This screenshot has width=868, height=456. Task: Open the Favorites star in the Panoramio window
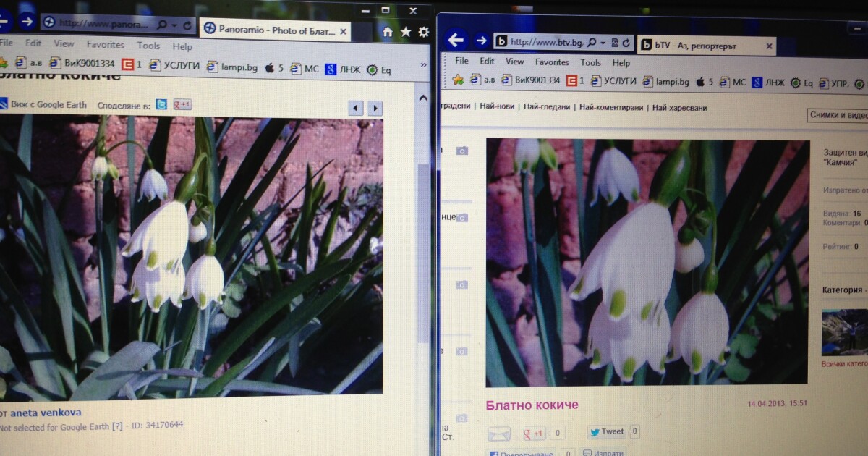[406, 32]
